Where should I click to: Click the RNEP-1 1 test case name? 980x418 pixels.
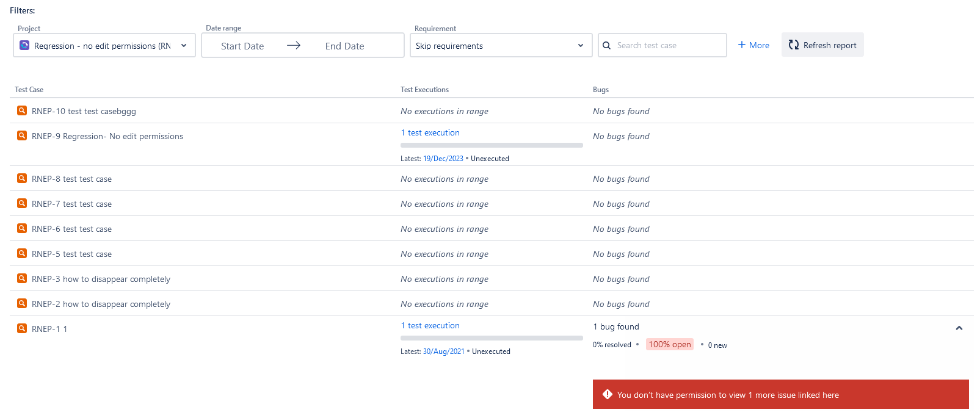coord(49,329)
